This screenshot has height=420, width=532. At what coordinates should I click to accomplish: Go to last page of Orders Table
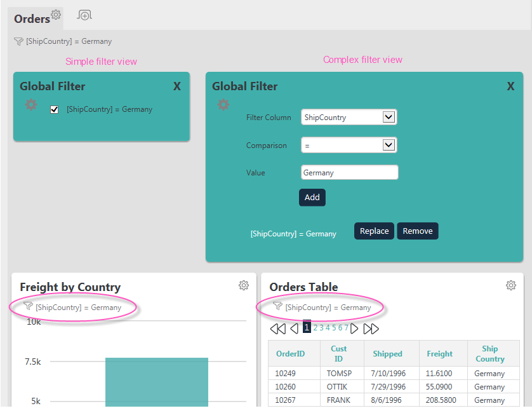tap(371, 329)
